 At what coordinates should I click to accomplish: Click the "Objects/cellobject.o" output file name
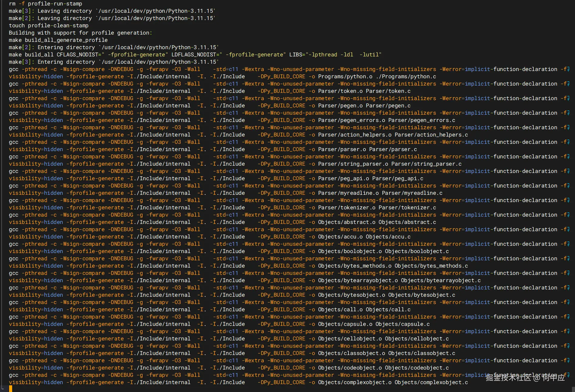(x=350, y=339)
